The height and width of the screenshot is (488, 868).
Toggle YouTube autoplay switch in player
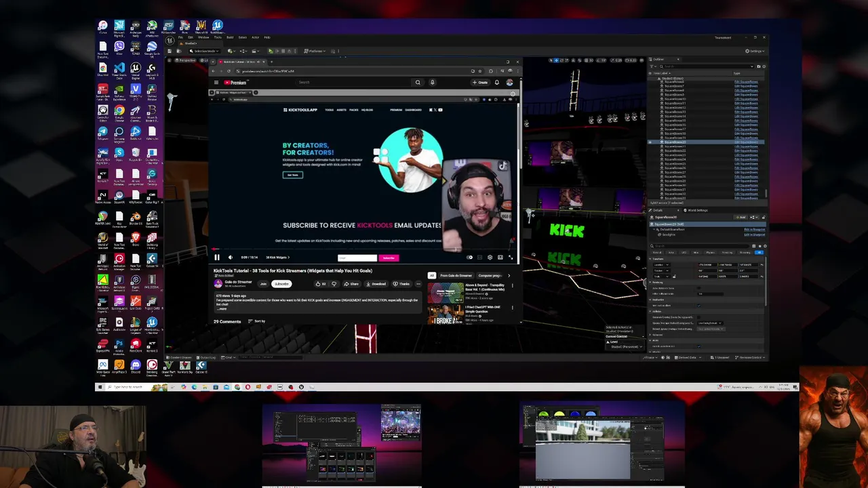click(x=469, y=258)
